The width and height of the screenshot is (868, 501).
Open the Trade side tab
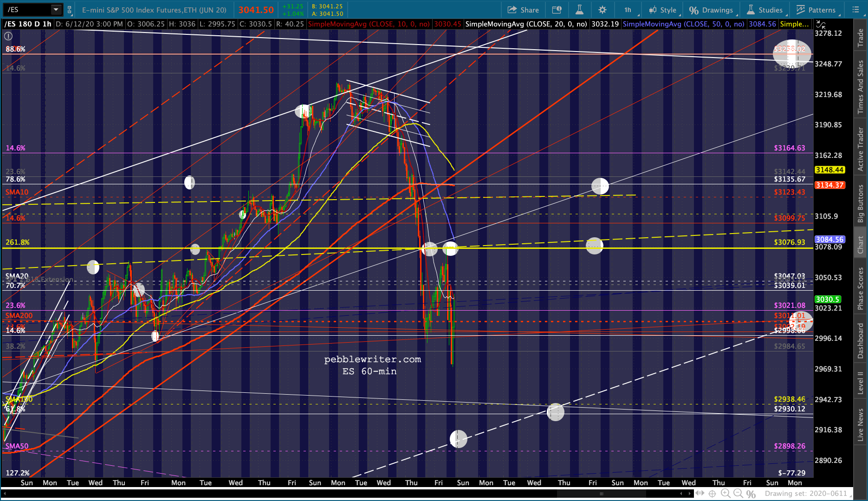click(x=861, y=37)
